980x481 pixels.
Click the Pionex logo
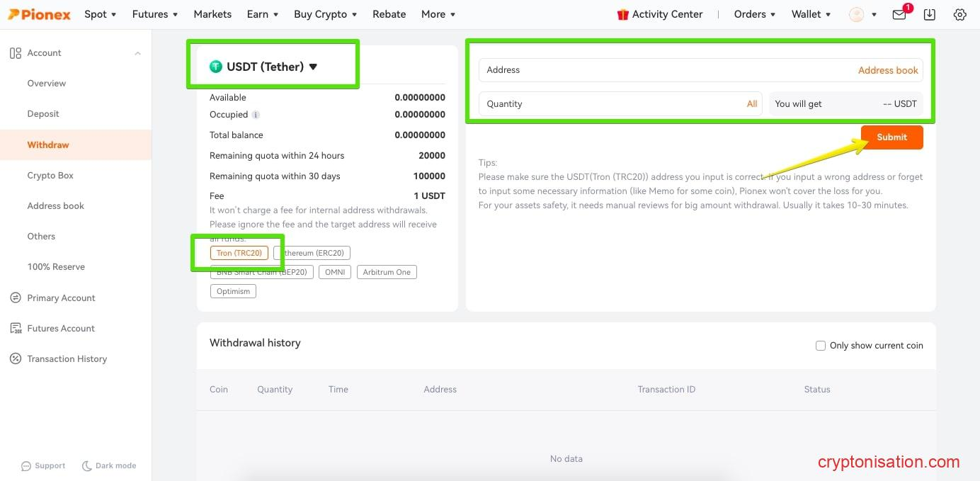(39, 14)
